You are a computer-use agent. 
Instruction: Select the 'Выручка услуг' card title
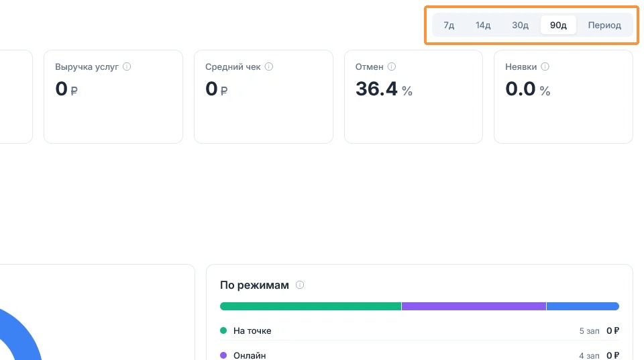tap(87, 66)
